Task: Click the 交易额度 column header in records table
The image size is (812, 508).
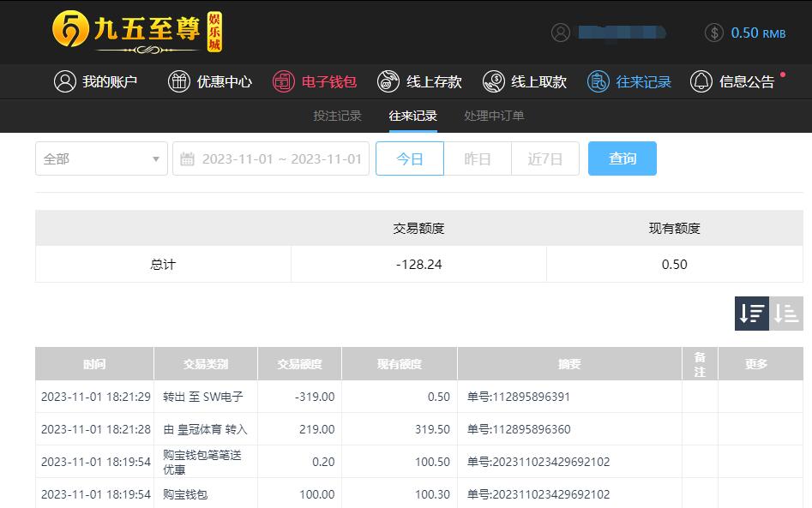Action: (x=299, y=364)
